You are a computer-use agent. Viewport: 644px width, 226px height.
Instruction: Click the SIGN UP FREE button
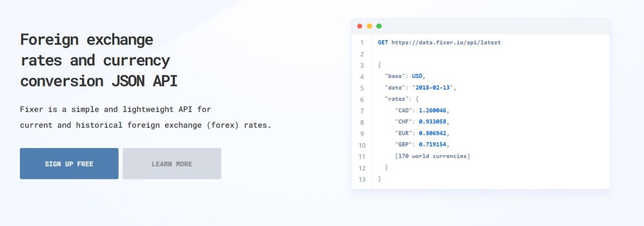69,164
